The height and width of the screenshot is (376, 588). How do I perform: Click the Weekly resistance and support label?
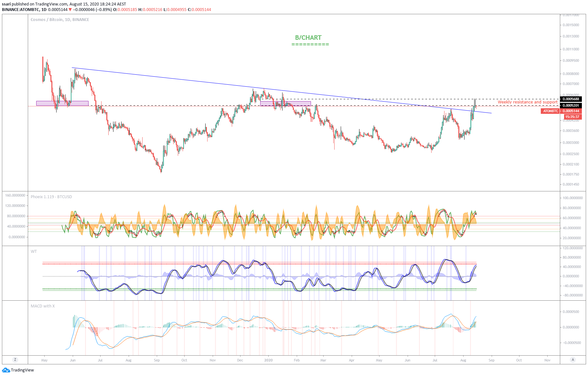[528, 102]
